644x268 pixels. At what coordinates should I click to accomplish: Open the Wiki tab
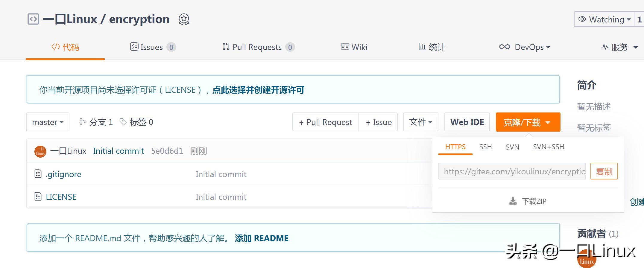(354, 47)
